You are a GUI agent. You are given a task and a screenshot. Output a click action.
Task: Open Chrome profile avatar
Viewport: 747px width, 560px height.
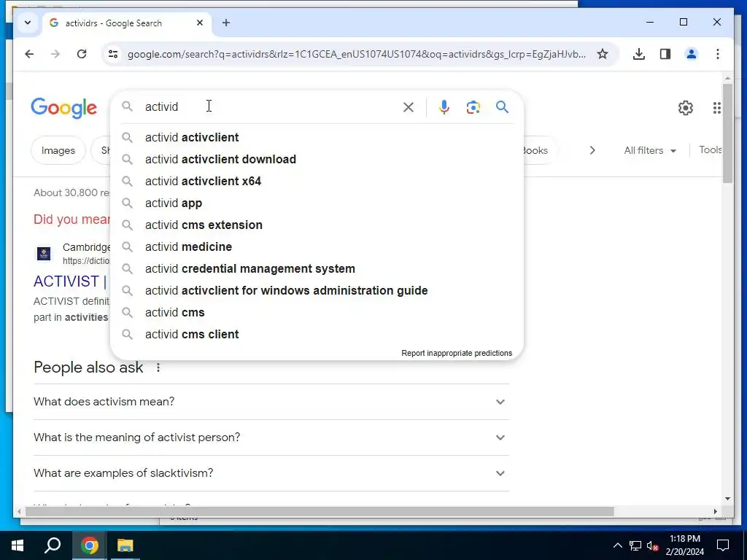[692, 54]
